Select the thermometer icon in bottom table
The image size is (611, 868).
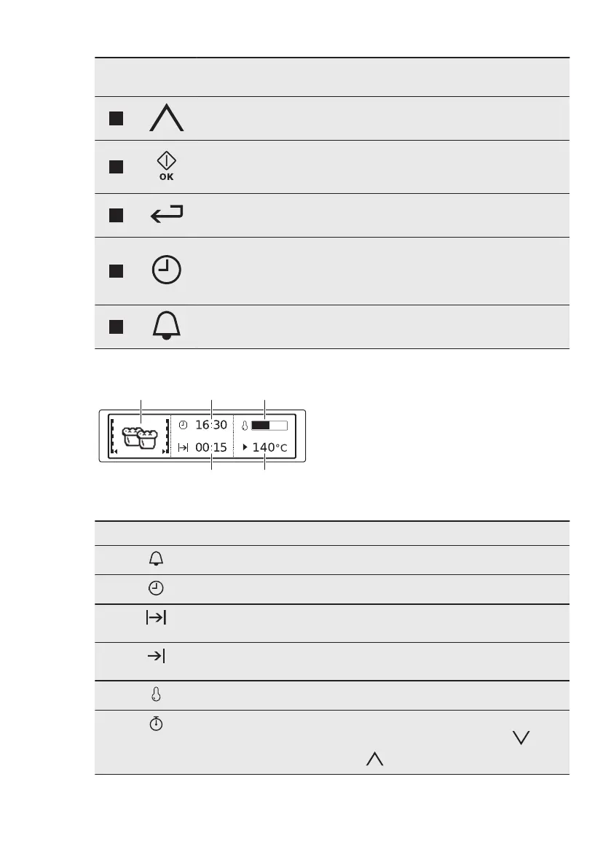[x=157, y=695]
